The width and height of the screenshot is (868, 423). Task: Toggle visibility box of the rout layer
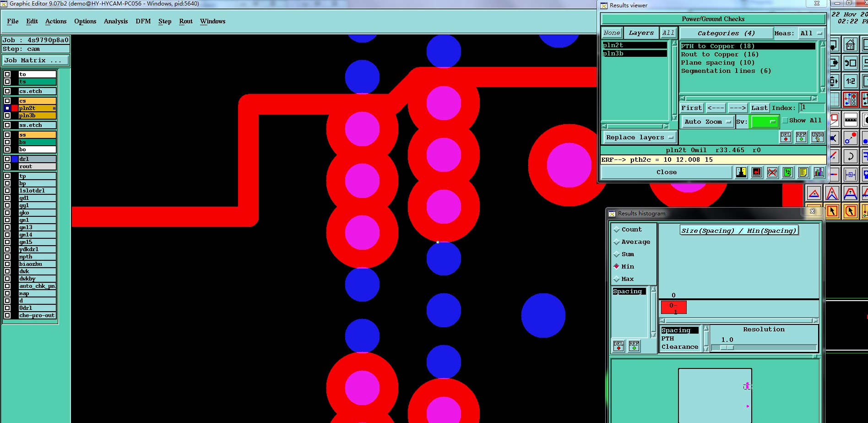7,166
